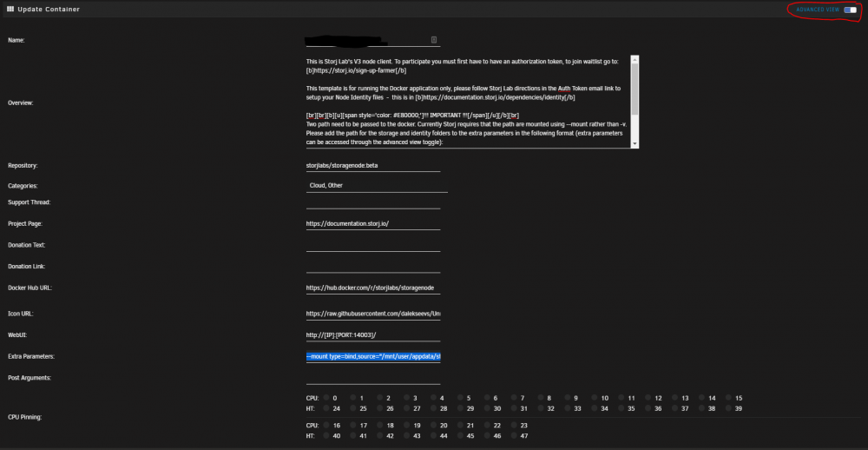Enable hyperthread 24 pinning

326,408
